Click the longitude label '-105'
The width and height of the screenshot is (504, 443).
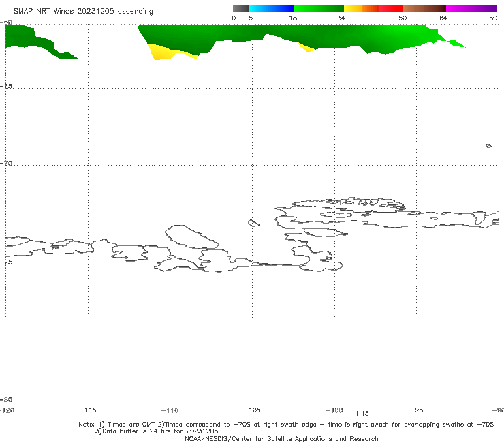click(252, 410)
